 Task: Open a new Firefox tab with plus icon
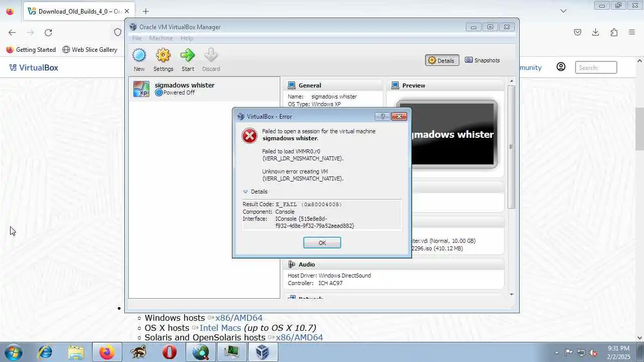[x=145, y=11]
